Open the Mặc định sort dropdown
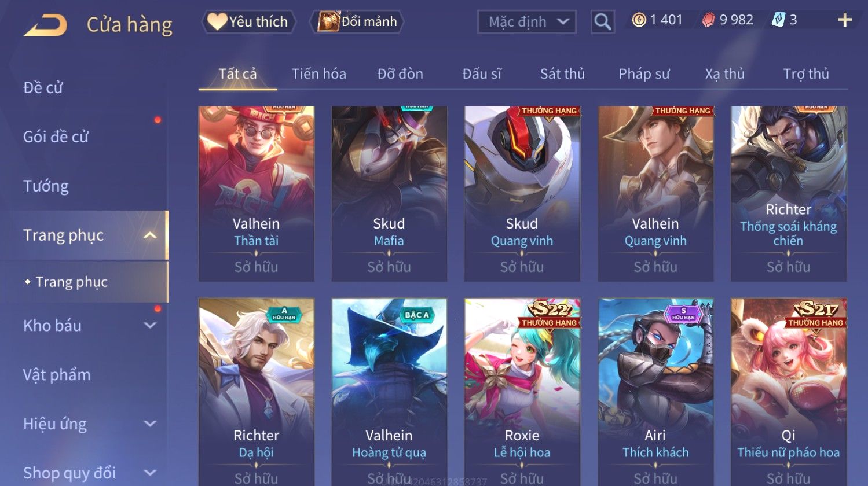The height and width of the screenshot is (486, 868). tap(527, 22)
